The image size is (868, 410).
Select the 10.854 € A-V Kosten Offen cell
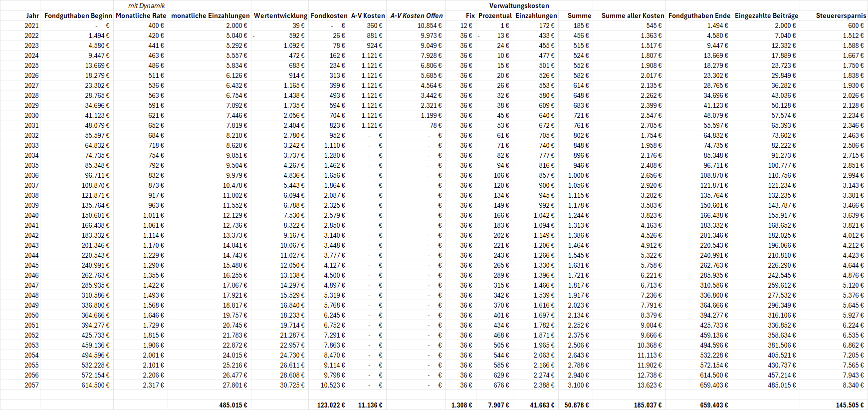[x=430, y=25]
